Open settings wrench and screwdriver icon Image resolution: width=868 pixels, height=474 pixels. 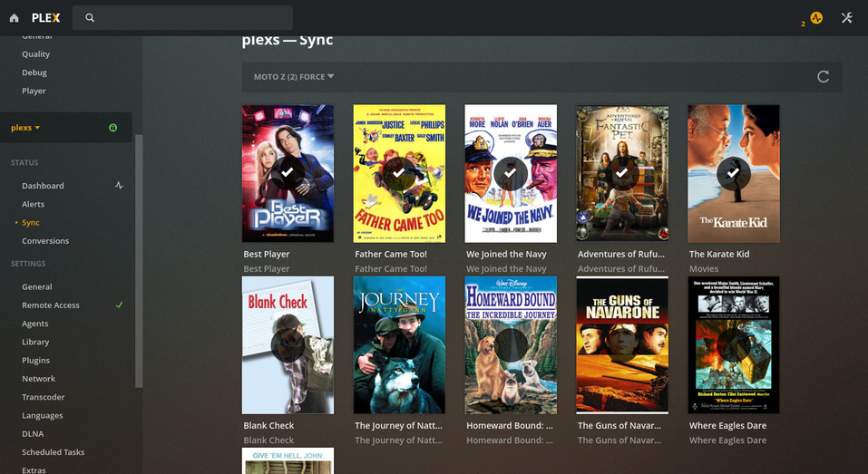(846, 18)
